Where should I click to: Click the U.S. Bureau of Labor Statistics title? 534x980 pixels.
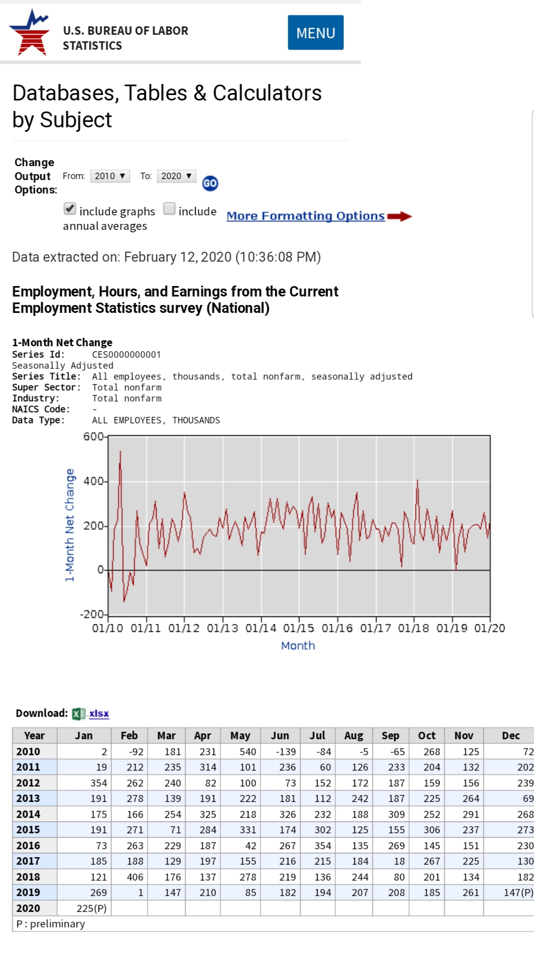pyautogui.click(x=125, y=38)
